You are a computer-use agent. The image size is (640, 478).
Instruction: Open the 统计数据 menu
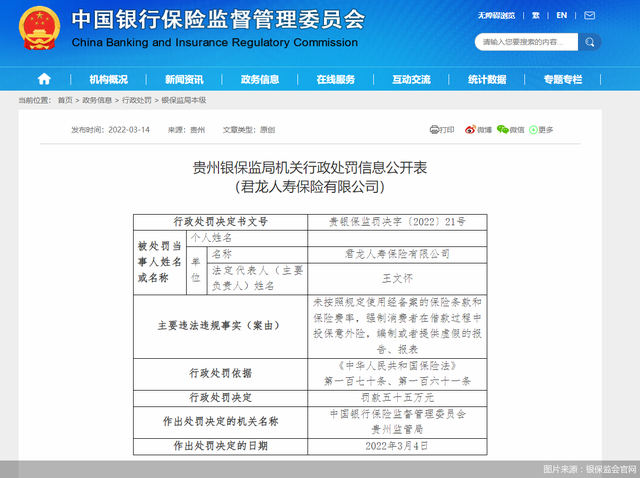click(x=487, y=79)
